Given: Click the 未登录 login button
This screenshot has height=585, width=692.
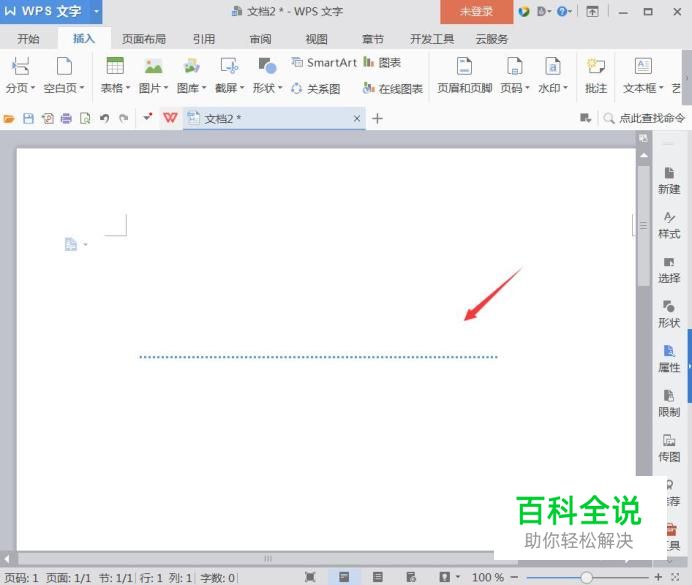Looking at the screenshot, I should (476, 11).
